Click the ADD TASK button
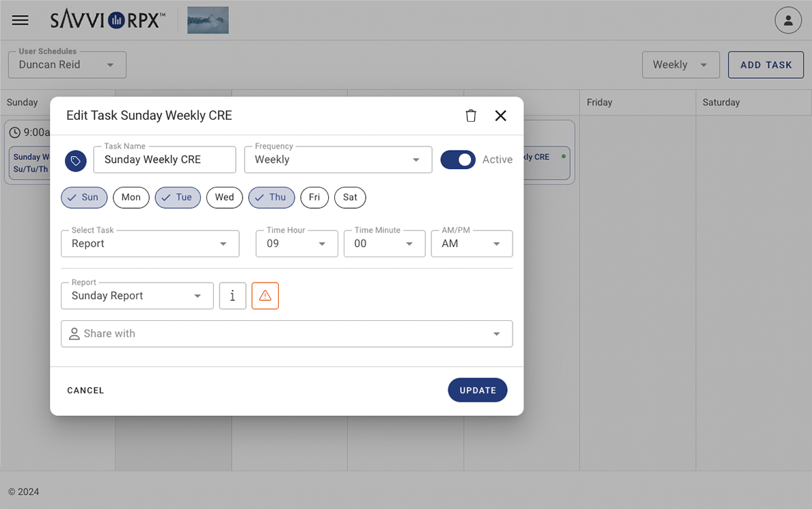 click(x=766, y=64)
